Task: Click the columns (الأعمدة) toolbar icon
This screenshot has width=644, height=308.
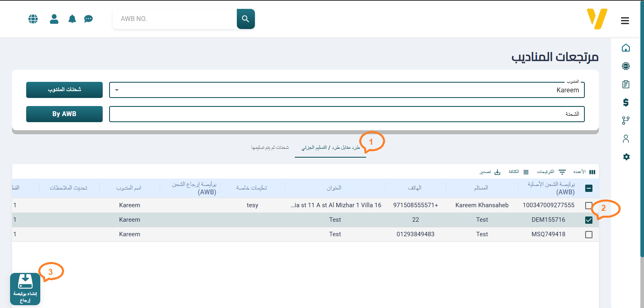Action: tap(592, 172)
